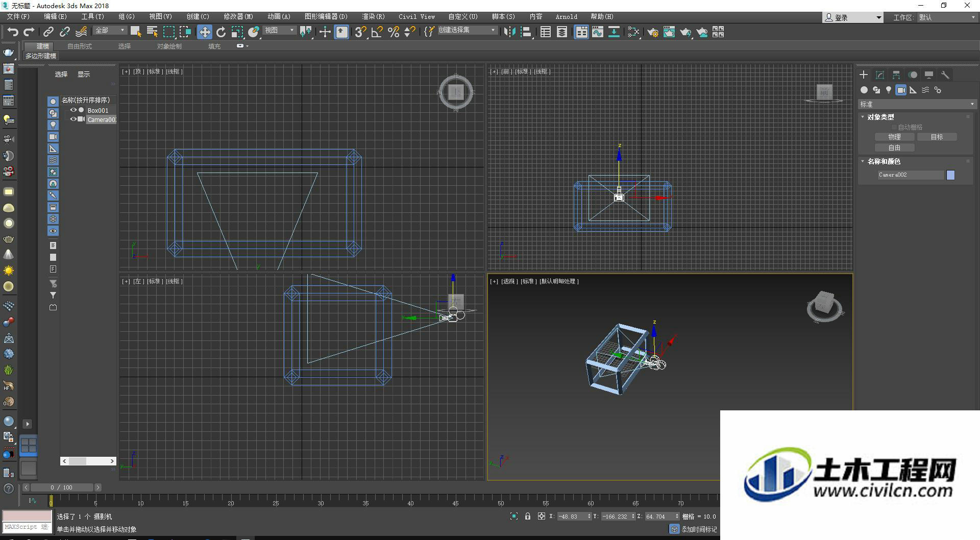Viewport: 980px width, 540px height.
Task: Open the 视图 reference coordinate dropdown
Action: tap(280, 30)
